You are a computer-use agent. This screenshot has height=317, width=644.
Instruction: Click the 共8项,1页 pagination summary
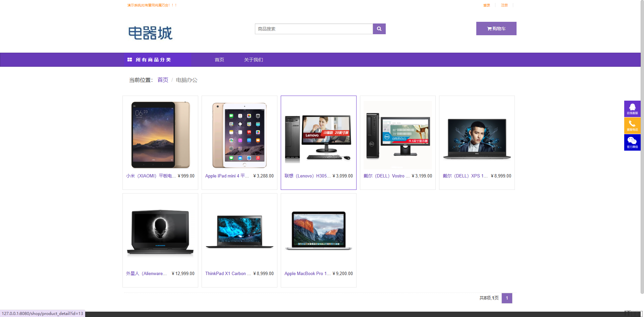click(x=489, y=298)
